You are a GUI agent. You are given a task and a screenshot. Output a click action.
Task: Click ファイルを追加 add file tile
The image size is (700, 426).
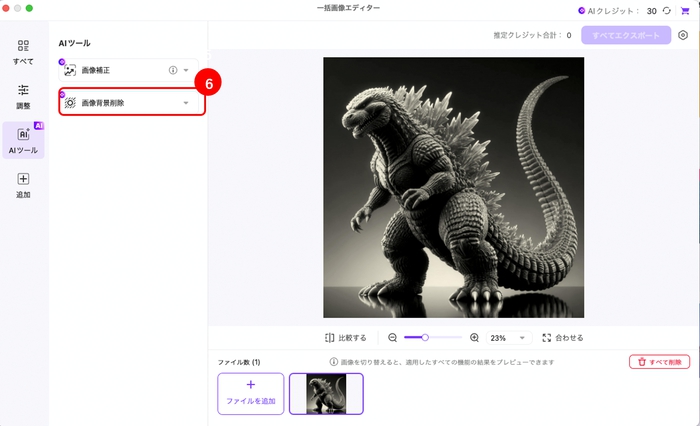[251, 394]
